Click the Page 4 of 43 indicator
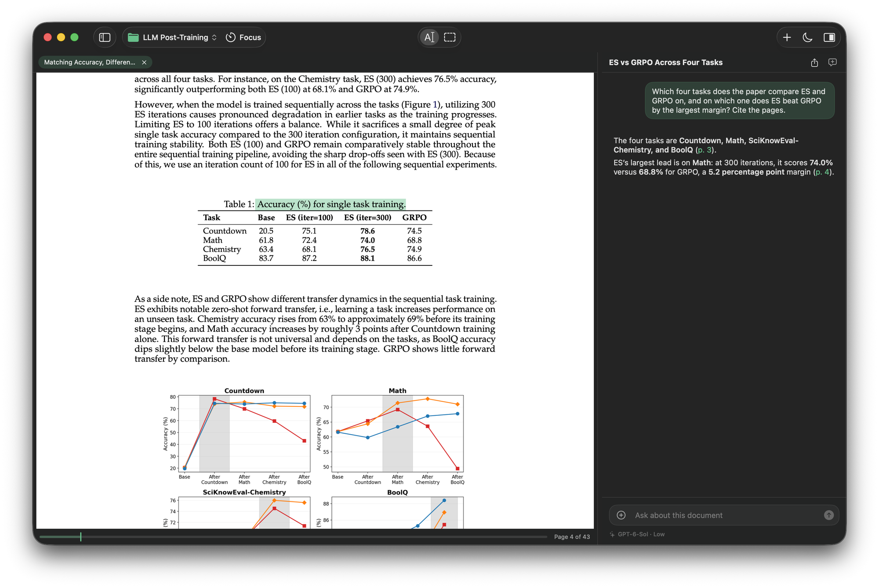The image size is (879, 588). [572, 537]
